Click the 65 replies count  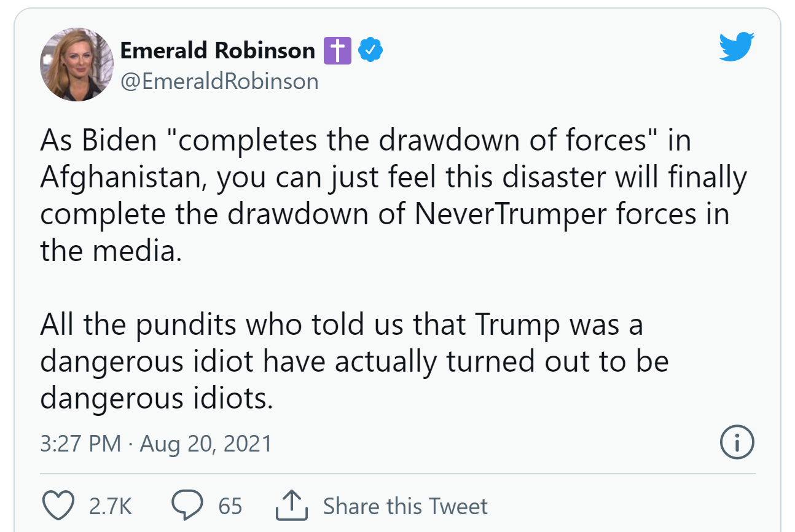pos(230,506)
